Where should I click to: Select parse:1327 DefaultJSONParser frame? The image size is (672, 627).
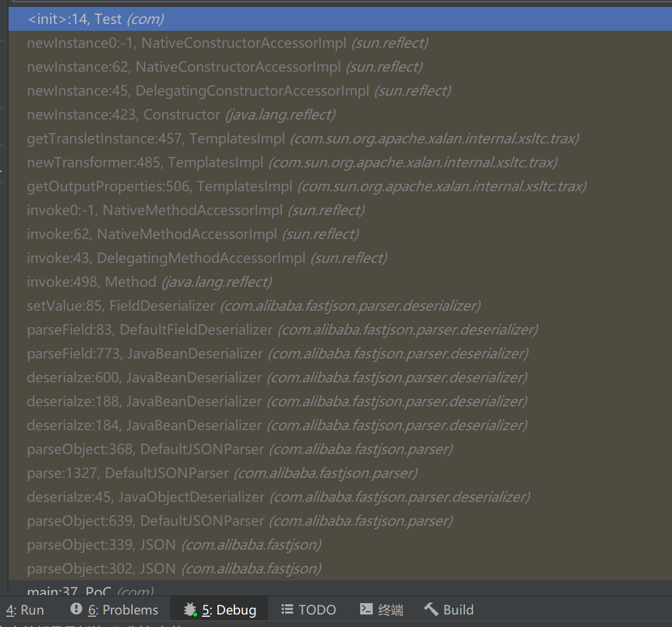tap(340, 473)
